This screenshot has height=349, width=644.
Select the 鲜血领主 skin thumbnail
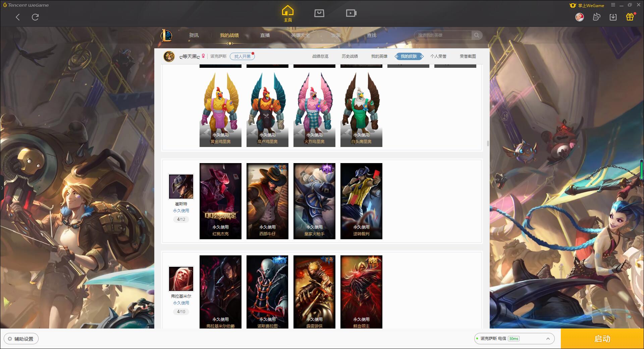coord(361,292)
